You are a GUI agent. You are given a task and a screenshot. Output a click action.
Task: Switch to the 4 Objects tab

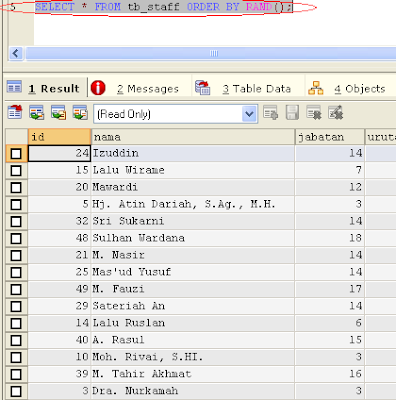350,88
